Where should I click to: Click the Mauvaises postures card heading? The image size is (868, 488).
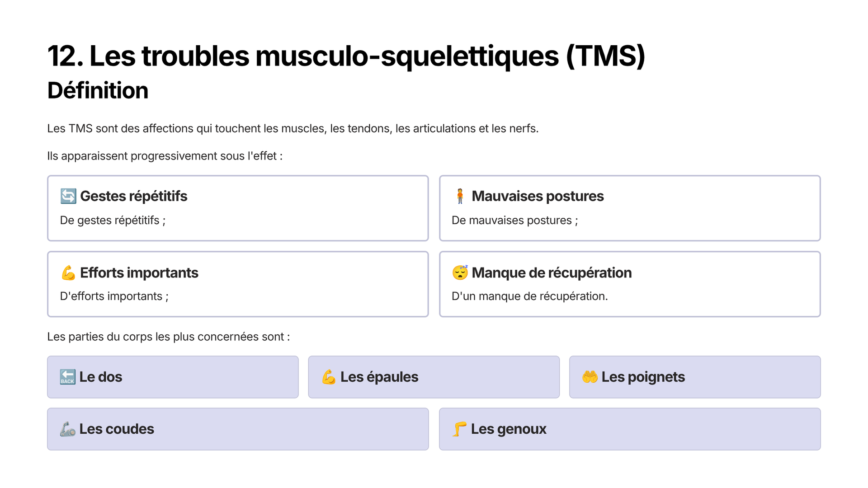coord(538,196)
